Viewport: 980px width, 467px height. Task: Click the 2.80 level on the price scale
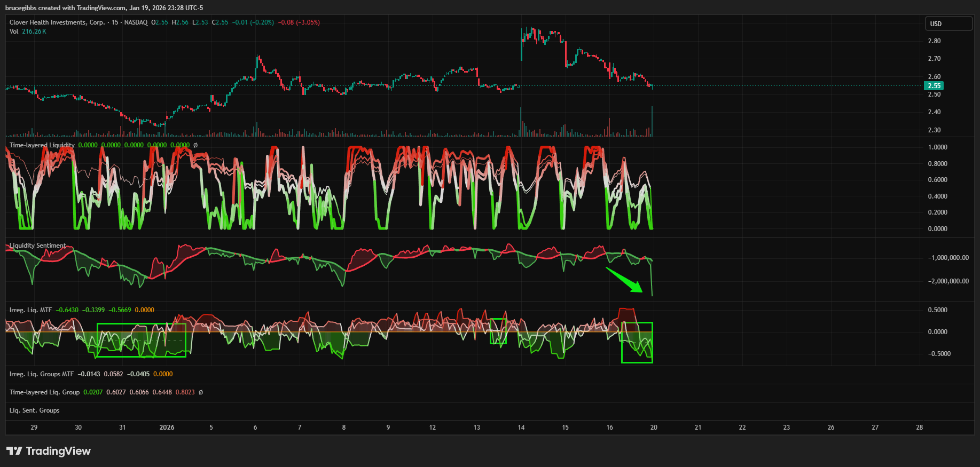coord(934,41)
